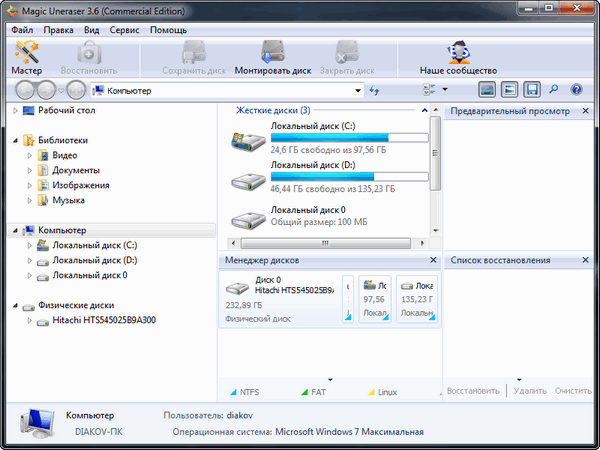Click Восстановить in recovery list panel
The image size is (600, 450).
[473, 391]
